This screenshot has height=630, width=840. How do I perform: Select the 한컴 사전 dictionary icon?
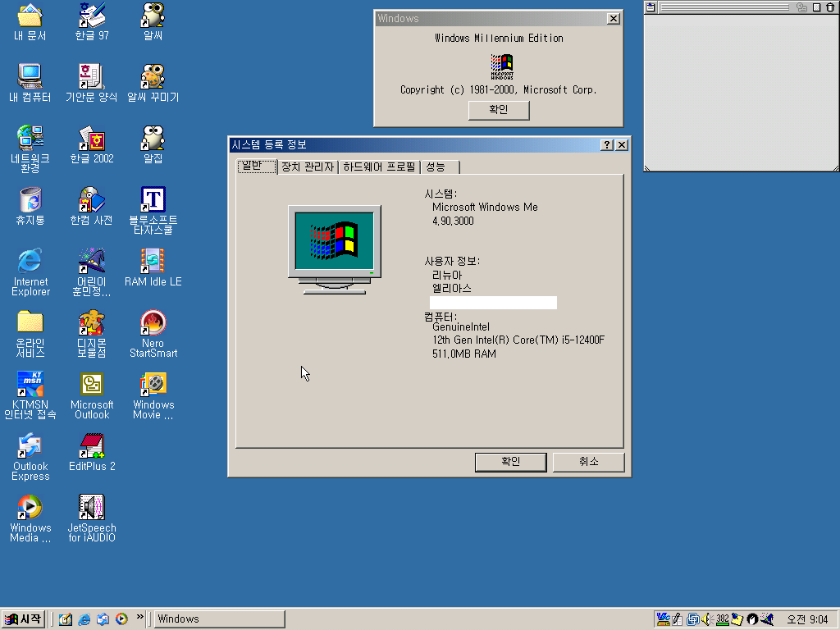pyautogui.click(x=92, y=200)
